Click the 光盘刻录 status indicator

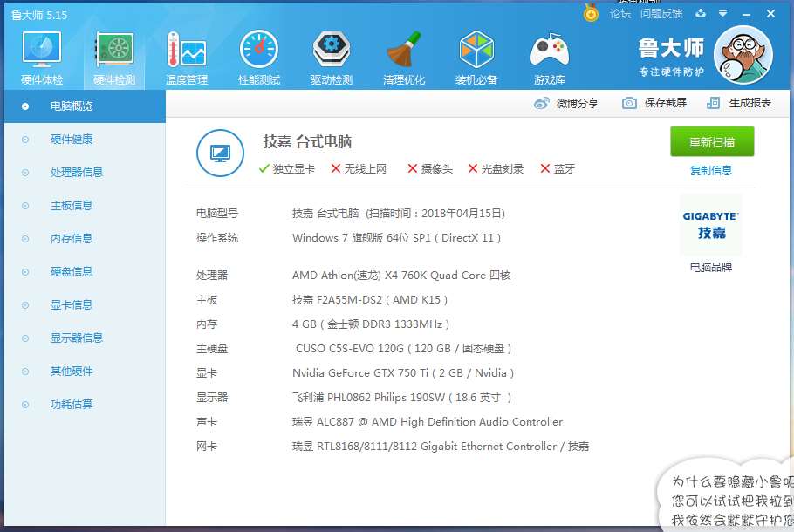click(x=496, y=169)
